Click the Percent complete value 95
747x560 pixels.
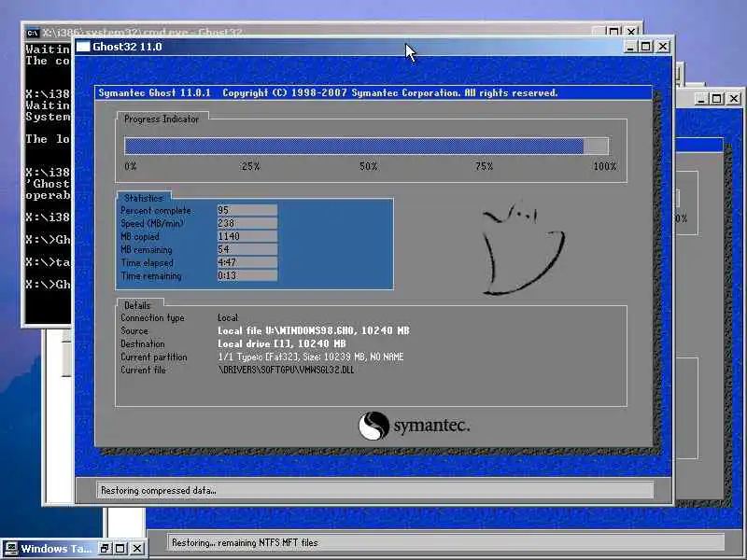pyautogui.click(x=247, y=210)
